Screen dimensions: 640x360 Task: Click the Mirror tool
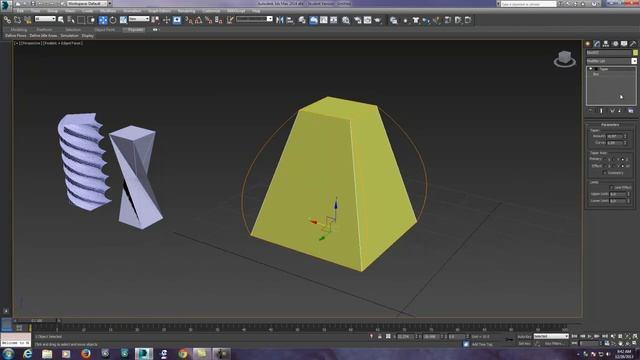click(x=280, y=20)
